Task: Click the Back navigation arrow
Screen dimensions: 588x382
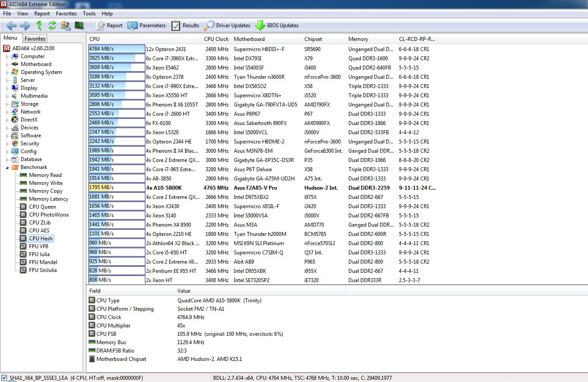Action: click(11, 26)
